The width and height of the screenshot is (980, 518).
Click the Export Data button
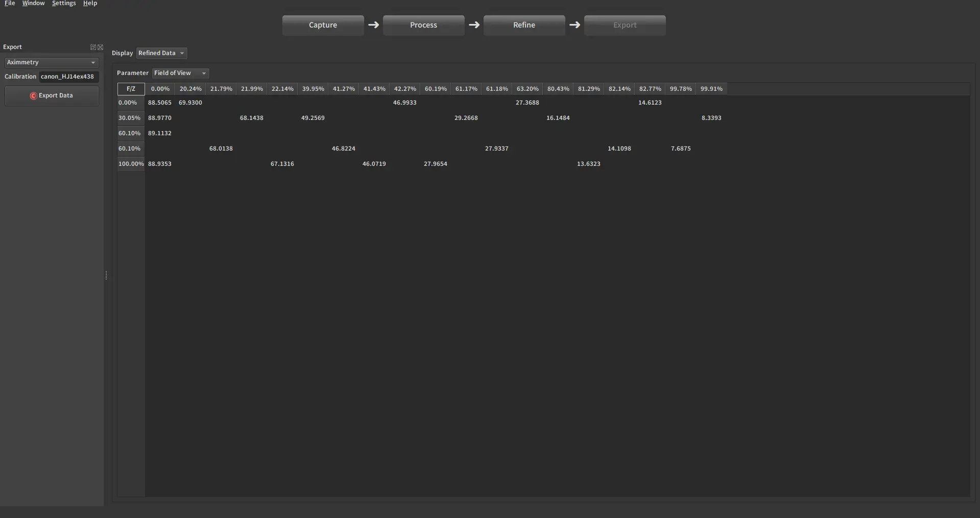point(52,95)
